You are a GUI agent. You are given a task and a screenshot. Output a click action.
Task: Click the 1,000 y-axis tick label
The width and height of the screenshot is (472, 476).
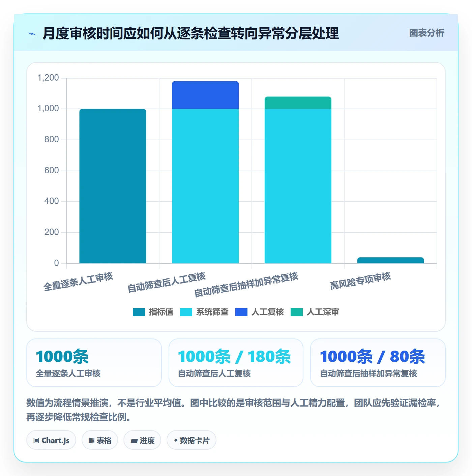click(48, 109)
